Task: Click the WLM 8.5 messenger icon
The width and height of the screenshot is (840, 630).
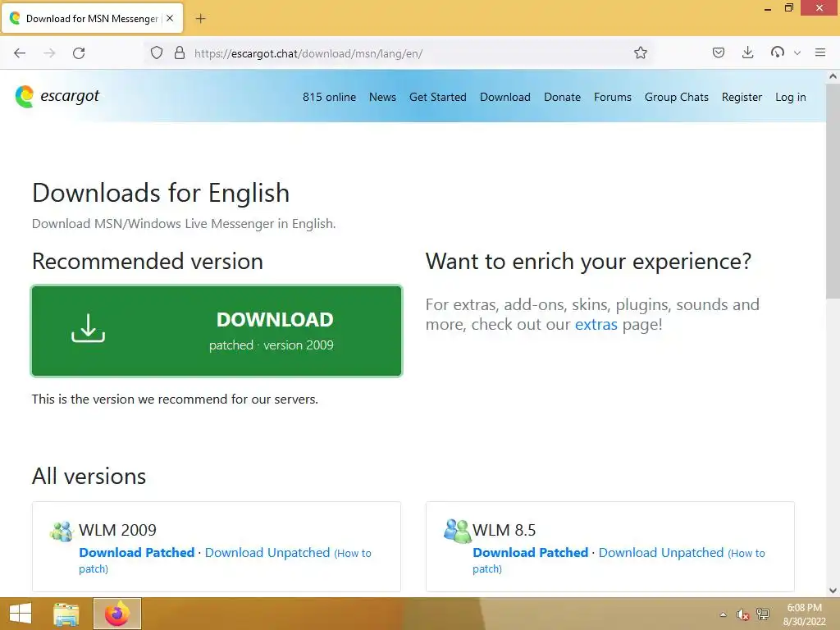Action: click(x=456, y=531)
